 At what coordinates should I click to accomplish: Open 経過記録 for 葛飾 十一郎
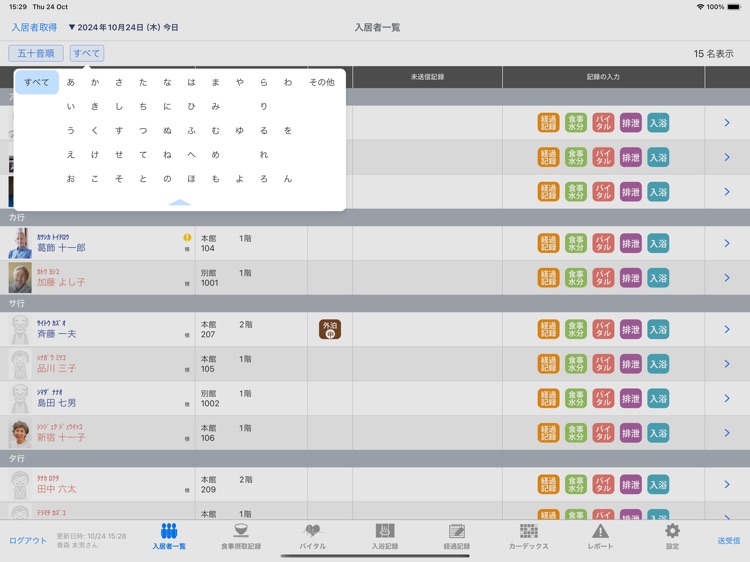click(x=548, y=243)
